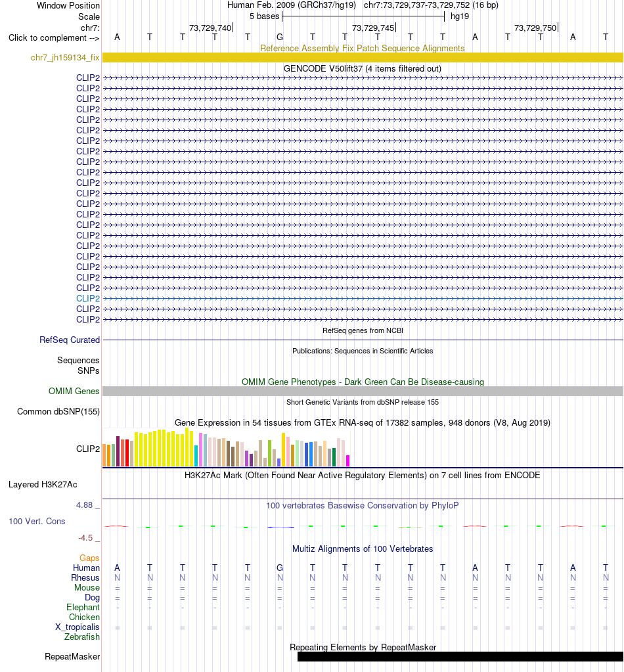Click the 'SNPs' track label
This screenshot has height=672, width=624.
point(88,370)
